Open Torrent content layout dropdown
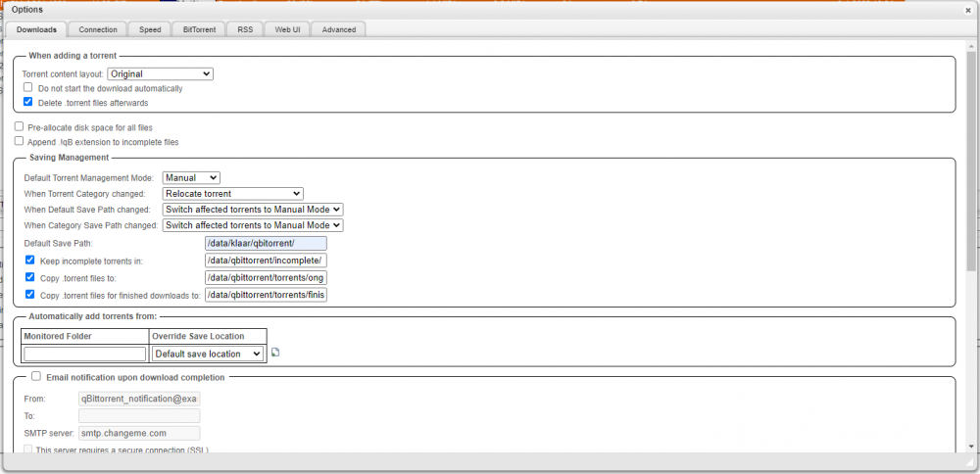This screenshot has height=474, width=980. 161,73
